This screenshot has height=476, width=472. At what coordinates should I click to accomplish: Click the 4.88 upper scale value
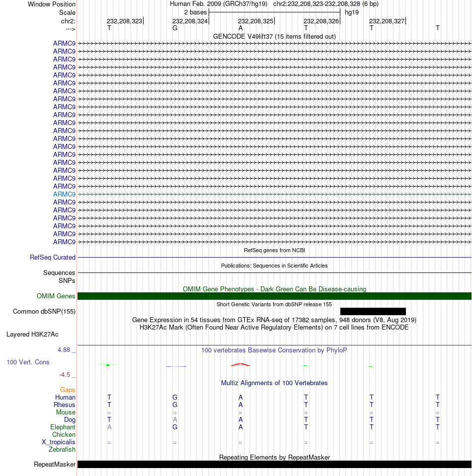tap(64, 350)
